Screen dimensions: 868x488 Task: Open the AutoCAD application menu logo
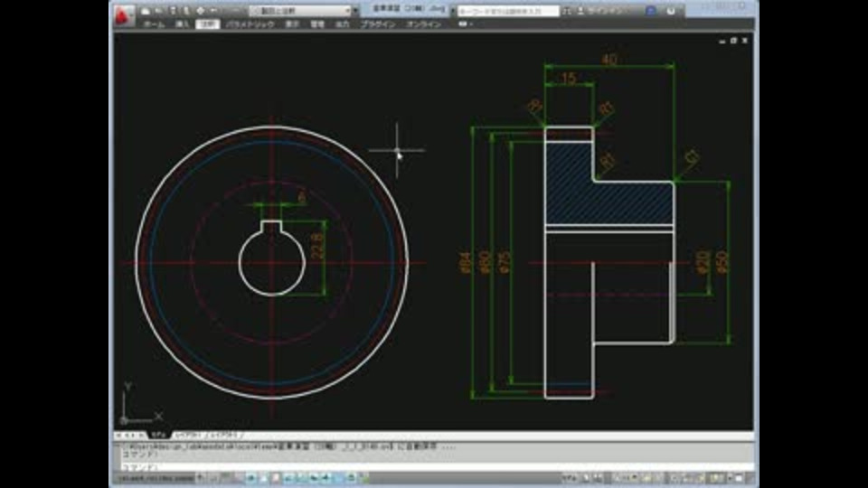click(x=124, y=14)
